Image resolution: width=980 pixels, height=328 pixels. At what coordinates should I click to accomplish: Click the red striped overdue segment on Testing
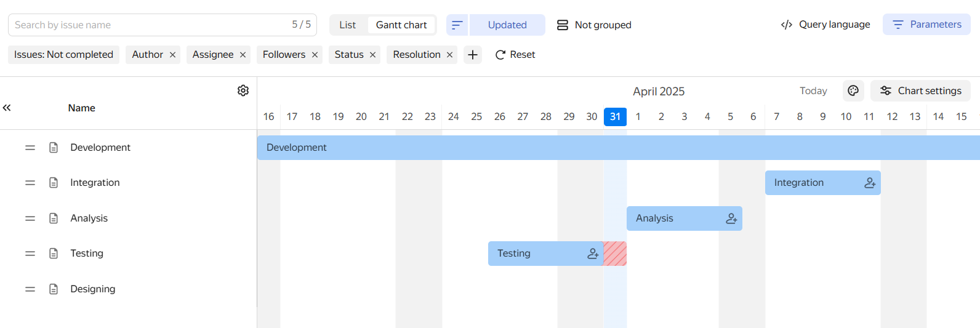coord(615,254)
